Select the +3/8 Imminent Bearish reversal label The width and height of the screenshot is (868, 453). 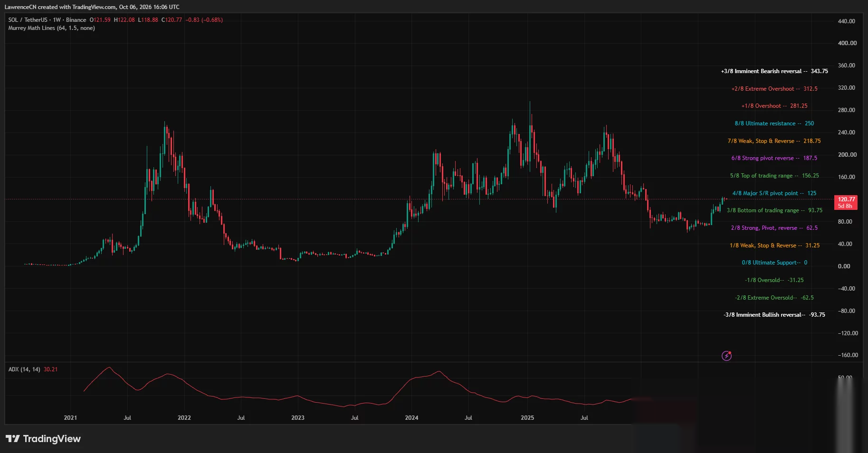click(774, 71)
